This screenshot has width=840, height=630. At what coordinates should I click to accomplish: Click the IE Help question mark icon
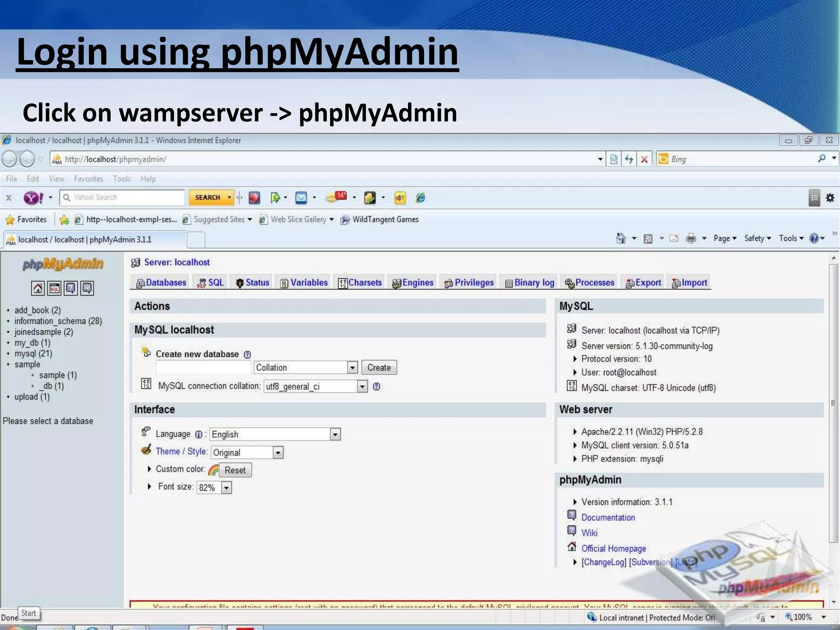coord(814,238)
